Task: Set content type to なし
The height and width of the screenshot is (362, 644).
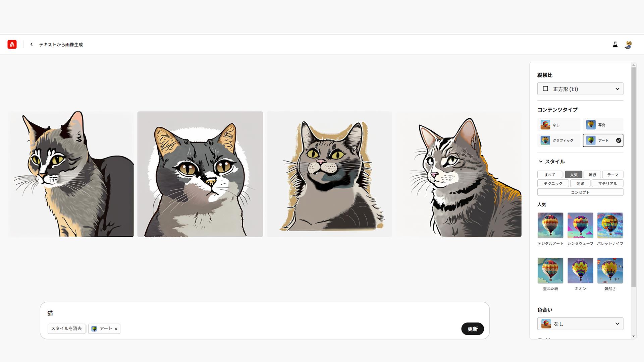Action: click(x=558, y=125)
